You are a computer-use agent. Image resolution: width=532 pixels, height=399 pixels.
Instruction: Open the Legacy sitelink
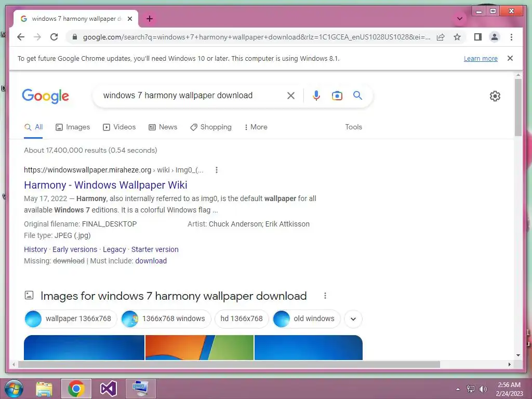(114, 249)
